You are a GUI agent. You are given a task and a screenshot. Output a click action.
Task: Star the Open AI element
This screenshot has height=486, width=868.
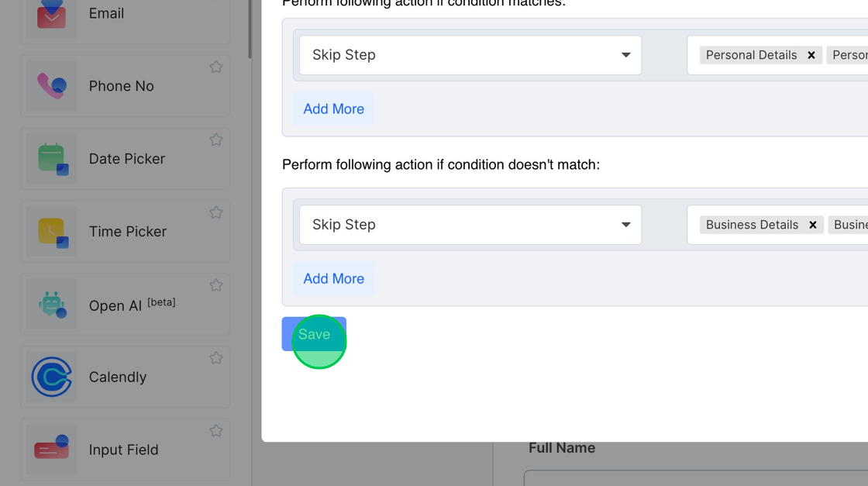(x=216, y=285)
